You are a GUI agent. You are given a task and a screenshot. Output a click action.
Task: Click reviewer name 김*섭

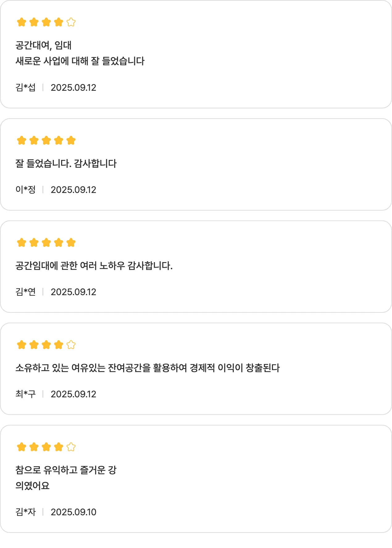click(x=26, y=88)
